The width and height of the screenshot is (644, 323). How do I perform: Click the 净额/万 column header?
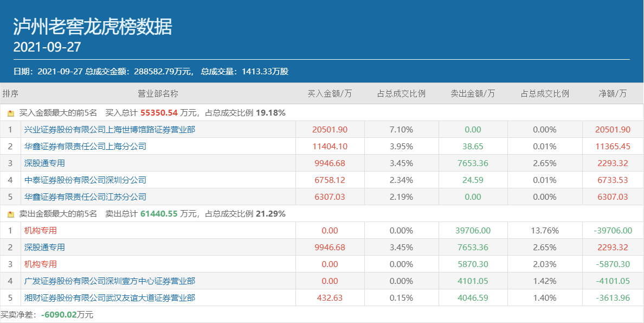coord(613,93)
